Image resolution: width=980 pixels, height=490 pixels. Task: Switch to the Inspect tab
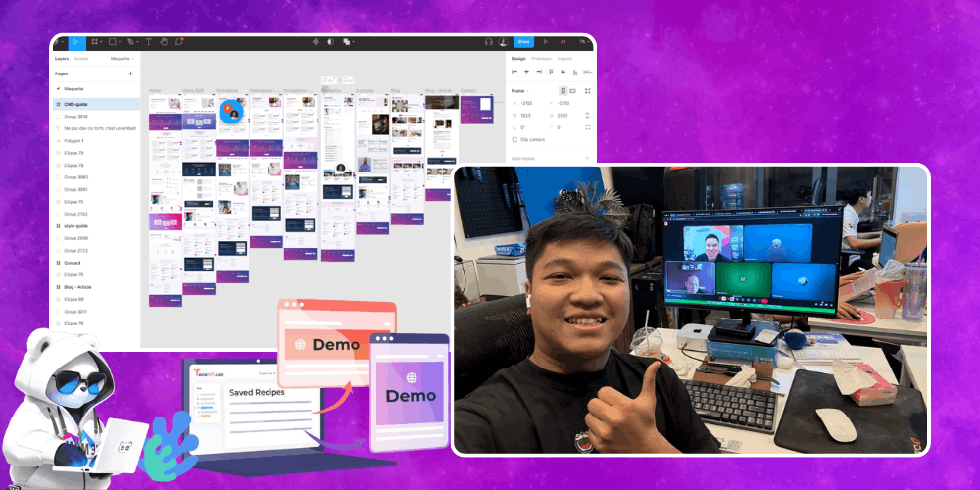[x=564, y=58]
